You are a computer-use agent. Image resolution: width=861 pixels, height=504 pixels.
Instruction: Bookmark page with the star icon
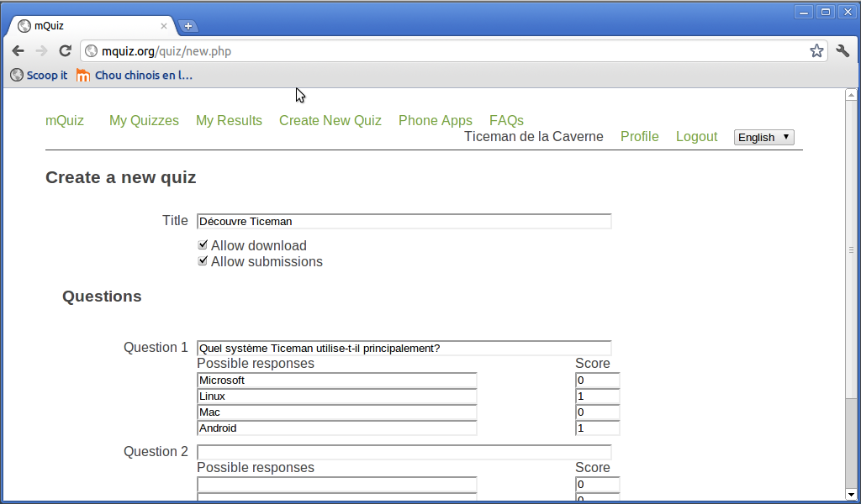tap(816, 51)
